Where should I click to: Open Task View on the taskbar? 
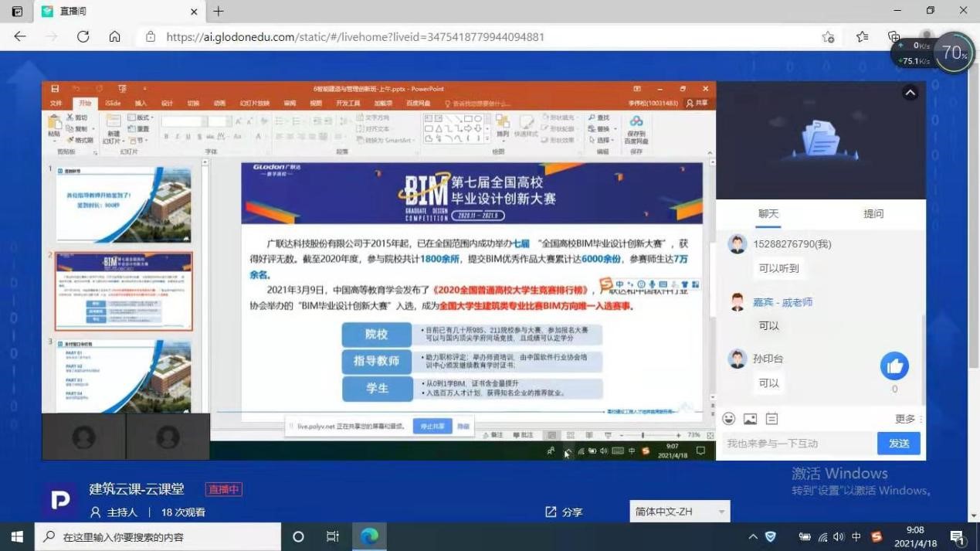click(x=333, y=536)
